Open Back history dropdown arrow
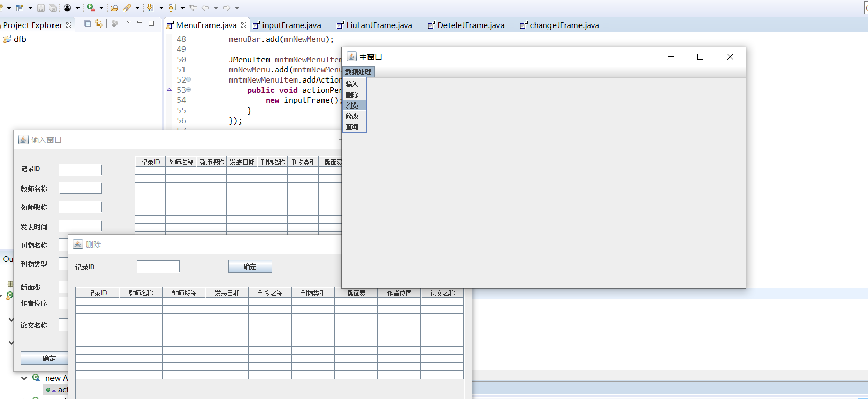The height and width of the screenshot is (399, 868). [x=216, y=8]
